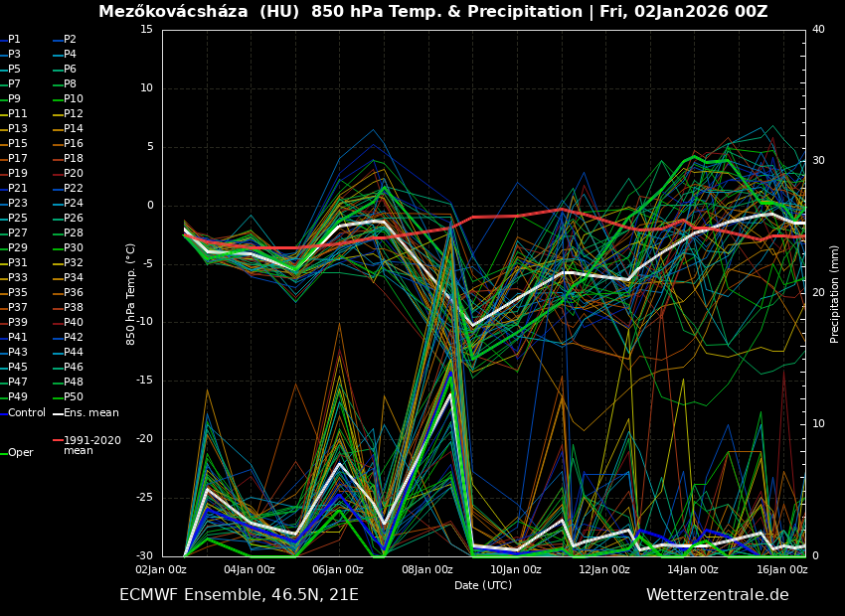Select the P50 legend entry

click(x=74, y=397)
